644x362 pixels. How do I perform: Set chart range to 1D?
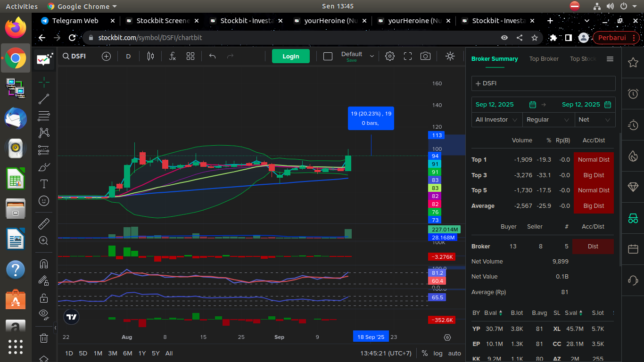(x=69, y=353)
